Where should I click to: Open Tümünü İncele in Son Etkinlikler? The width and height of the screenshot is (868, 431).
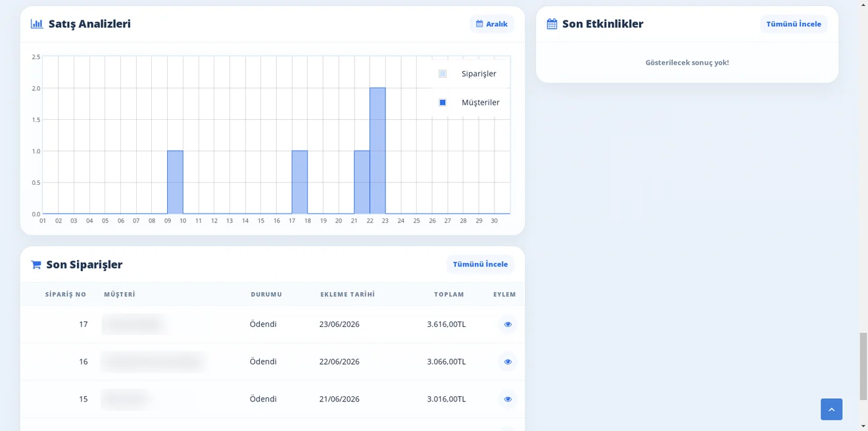point(794,24)
